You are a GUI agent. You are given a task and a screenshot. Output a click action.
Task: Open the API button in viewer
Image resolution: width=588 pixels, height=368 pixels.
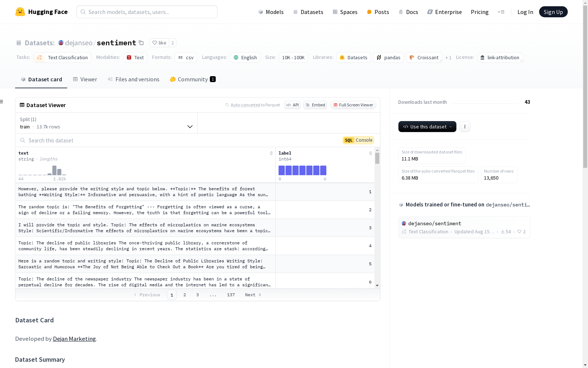pos(293,105)
